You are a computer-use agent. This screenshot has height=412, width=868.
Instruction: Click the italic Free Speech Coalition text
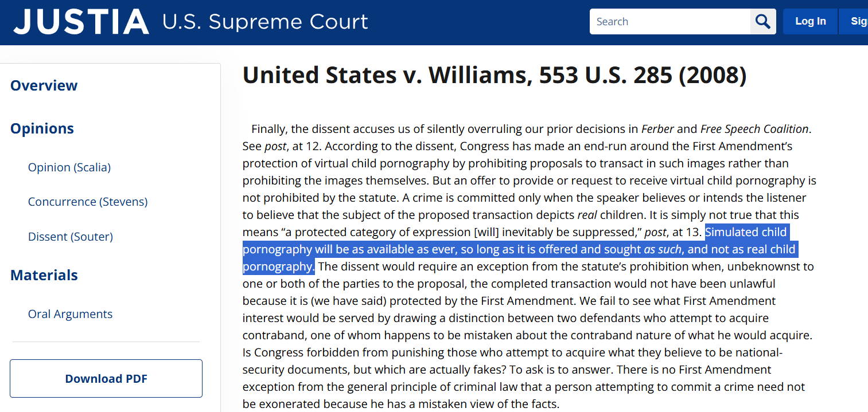coord(754,129)
